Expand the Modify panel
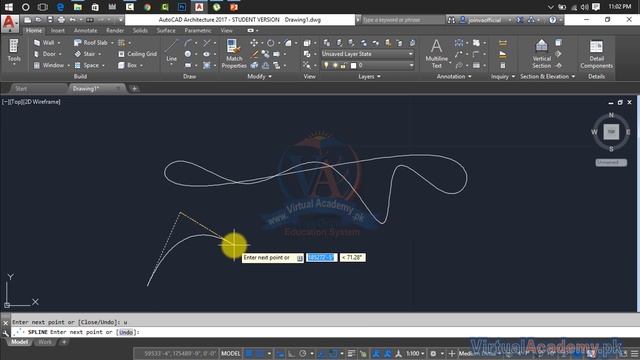Viewport: 640px width, 360px height. [260, 76]
